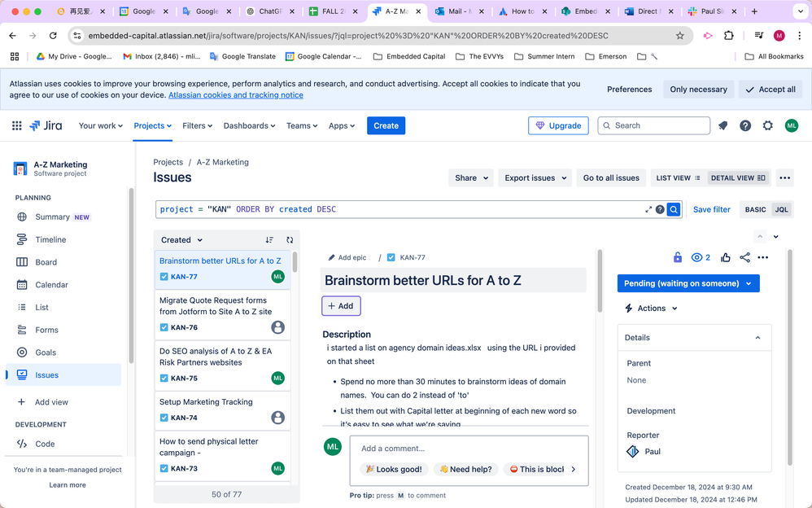Open Chrome extensions puzzle icon
812x508 pixels.
[x=729, y=36]
